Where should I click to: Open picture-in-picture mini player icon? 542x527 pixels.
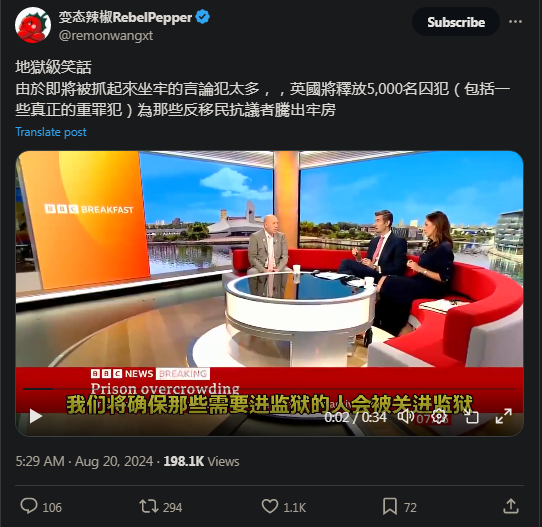click(472, 416)
